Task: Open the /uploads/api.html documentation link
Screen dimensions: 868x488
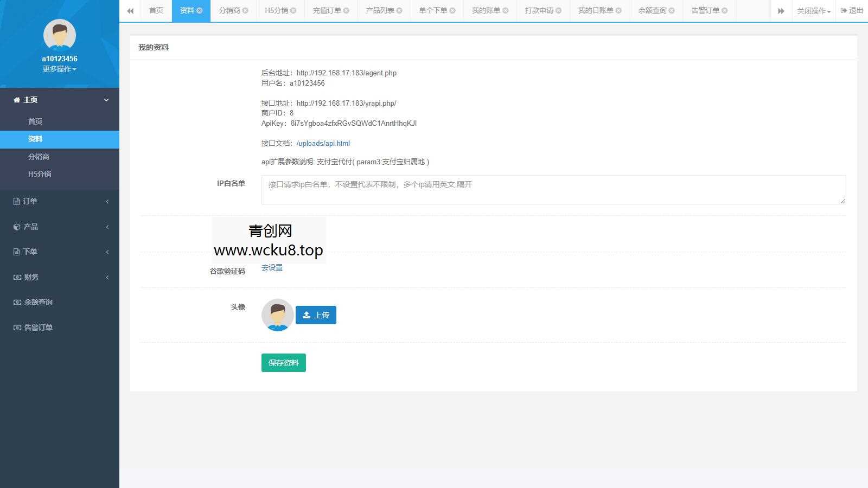Action: (323, 143)
